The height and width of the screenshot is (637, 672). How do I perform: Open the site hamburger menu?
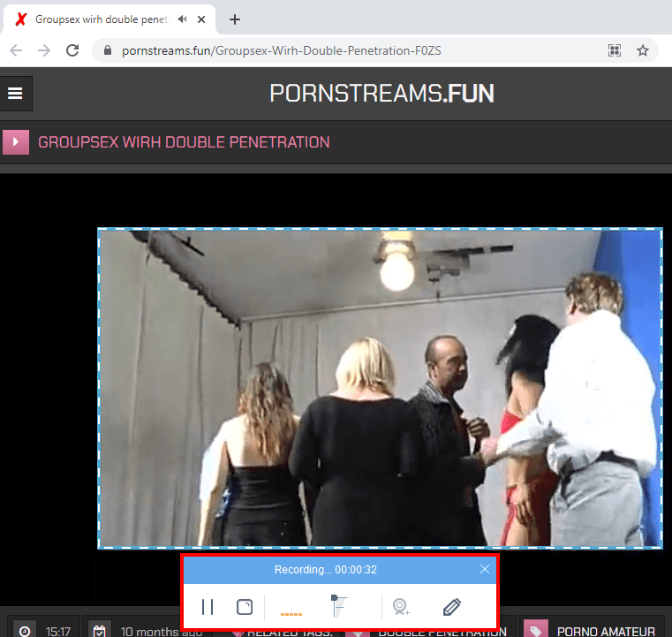tap(15, 94)
